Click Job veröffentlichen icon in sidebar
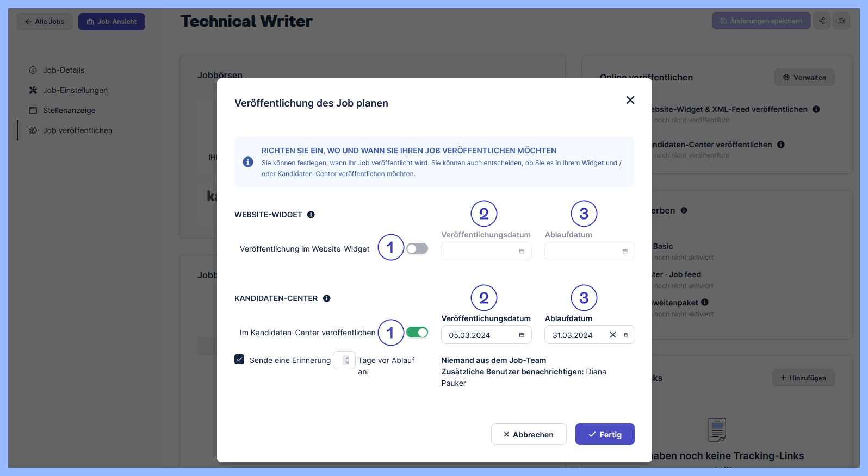This screenshot has height=476, width=868. [x=33, y=130]
